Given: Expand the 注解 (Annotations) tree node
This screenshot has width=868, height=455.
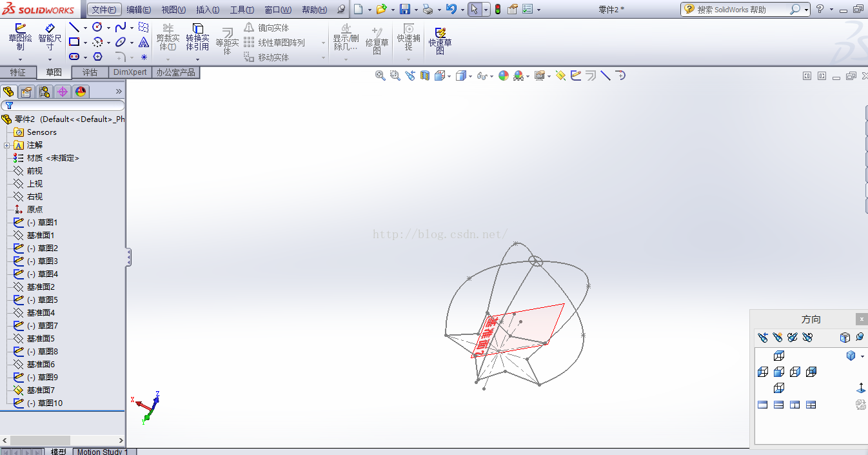Looking at the screenshot, I should [x=6, y=145].
